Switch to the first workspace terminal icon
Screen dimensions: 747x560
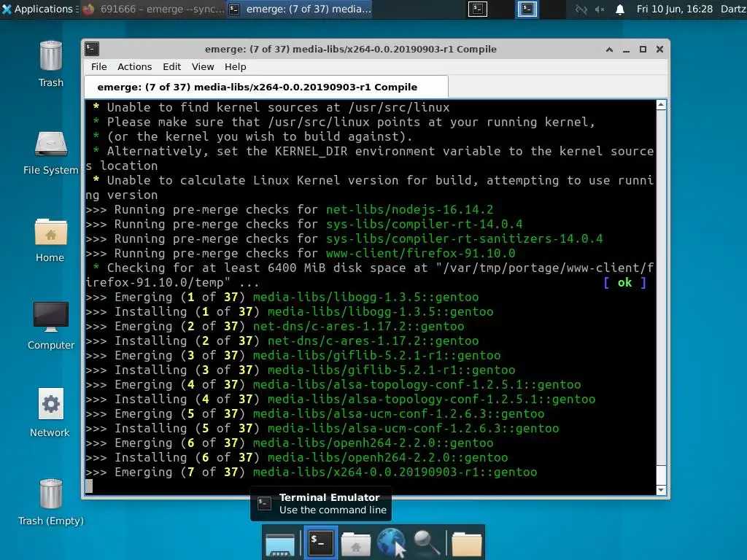(477, 9)
